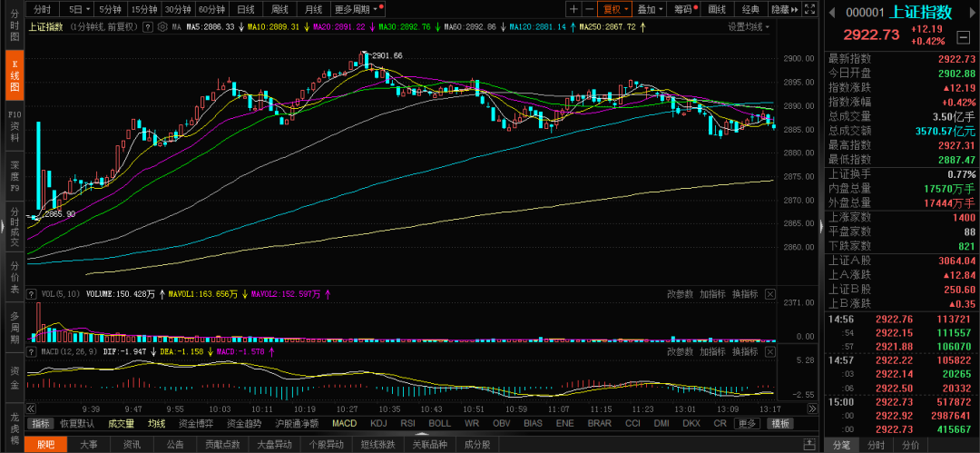Switch to 日线 period tab
The height and width of the screenshot is (453, 980).
pos(246,9)
